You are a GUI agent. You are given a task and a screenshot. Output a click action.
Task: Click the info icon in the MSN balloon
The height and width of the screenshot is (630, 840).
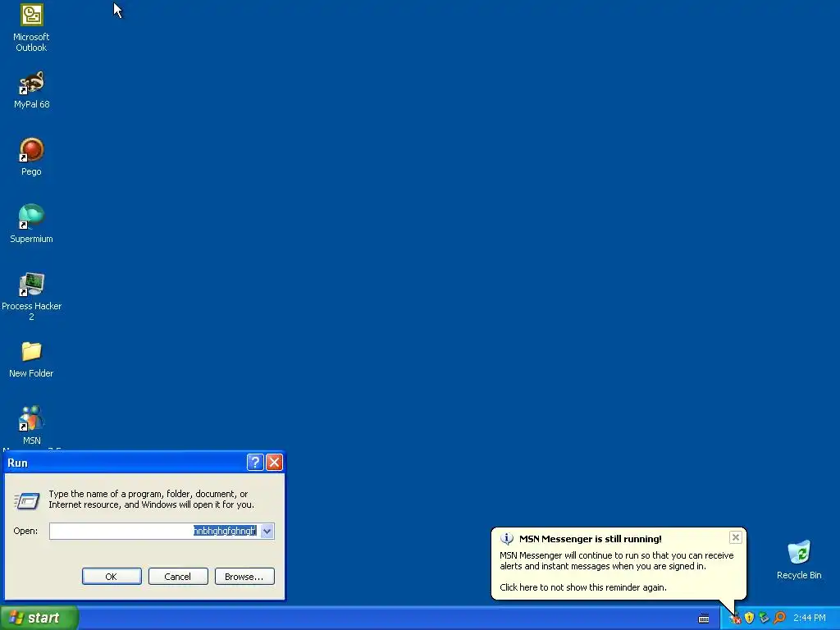point(507,538)
